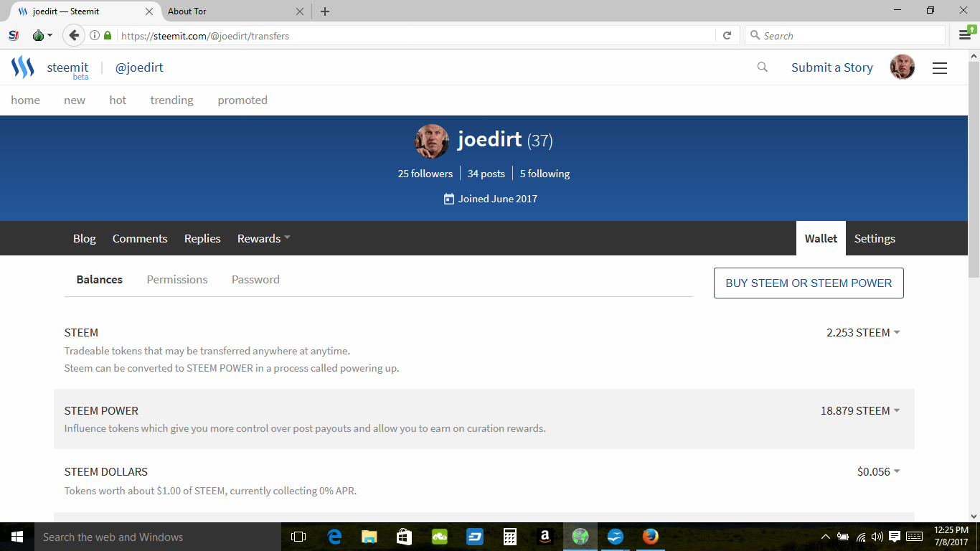Open File Explorer from the taskbar
The width and height of the screenshot is (980, 551).
tap(369, 537)
